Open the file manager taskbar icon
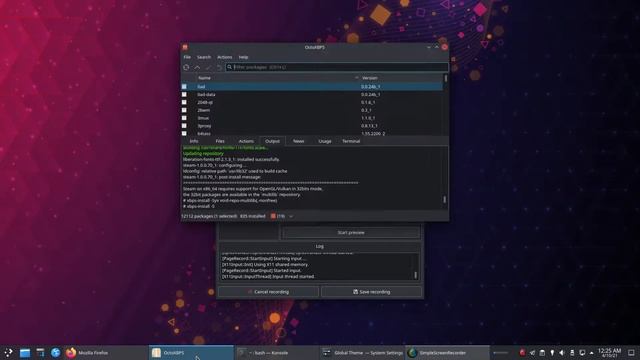640x360 pixels. pos(25,353)
